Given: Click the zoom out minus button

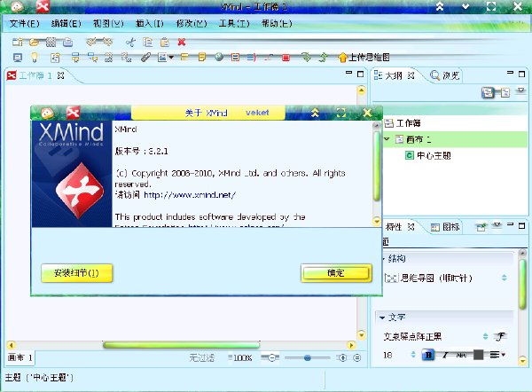Looking at the screenshot, I should pos(270,357).
